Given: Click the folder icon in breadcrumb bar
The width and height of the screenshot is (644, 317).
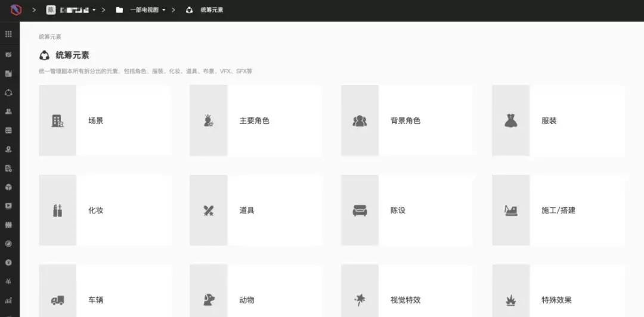Looking at the screenshot, I should (x=119, y=10).
